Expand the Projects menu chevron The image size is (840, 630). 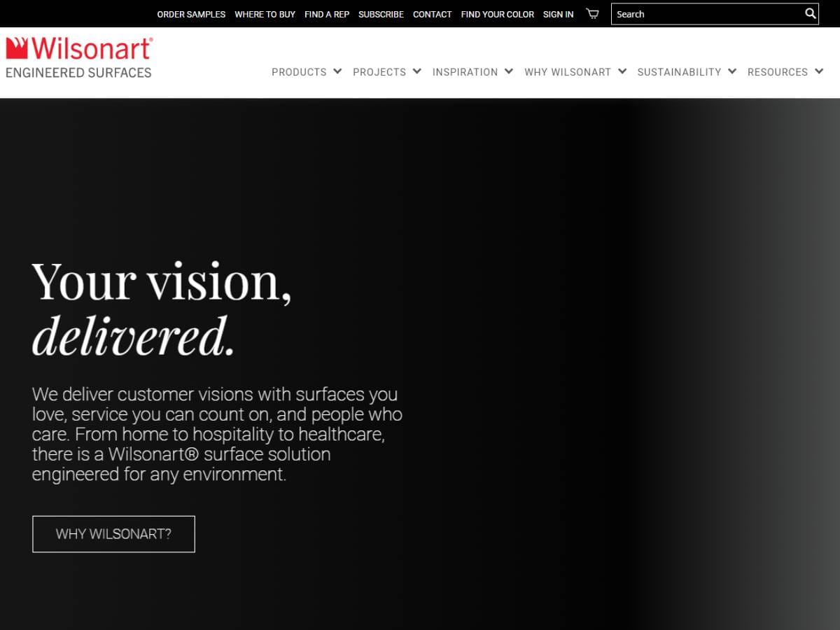pyautogui.click(x=416, y=71)
